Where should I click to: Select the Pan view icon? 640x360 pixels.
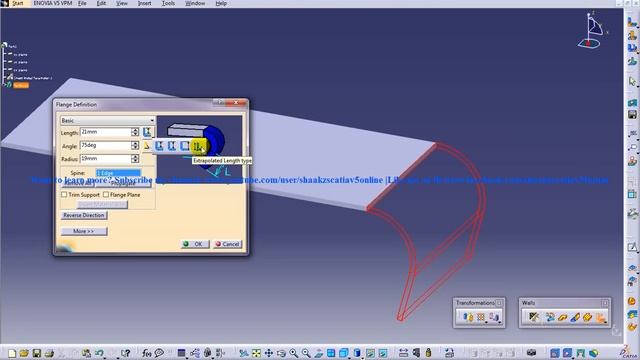[x=269, y=353]
